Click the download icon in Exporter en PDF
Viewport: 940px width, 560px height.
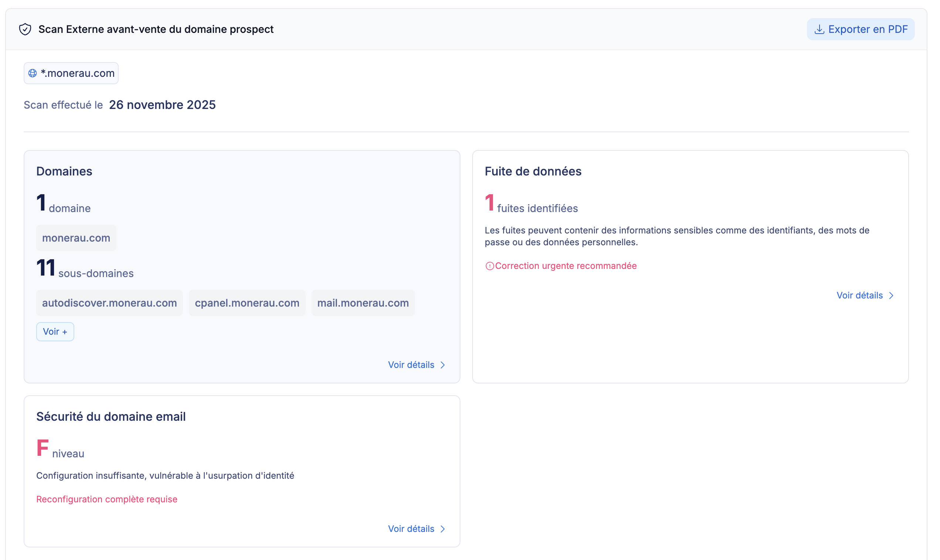point(819,30)
